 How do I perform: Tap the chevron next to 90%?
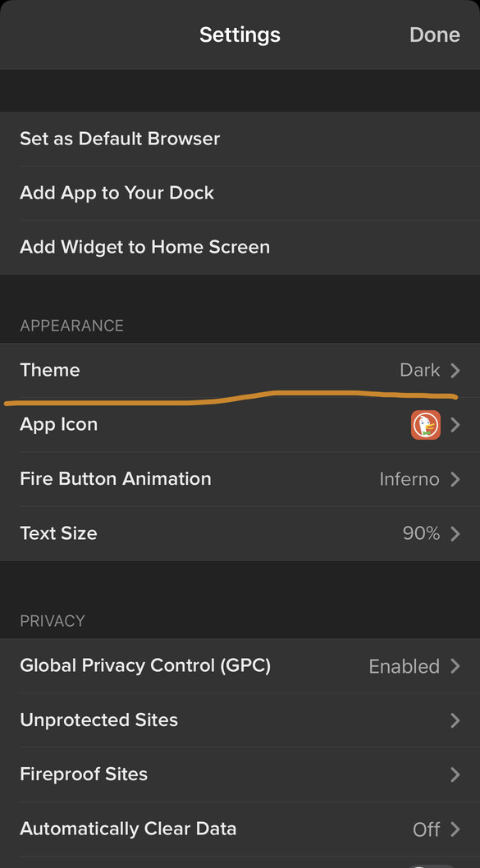pos(455,533)
